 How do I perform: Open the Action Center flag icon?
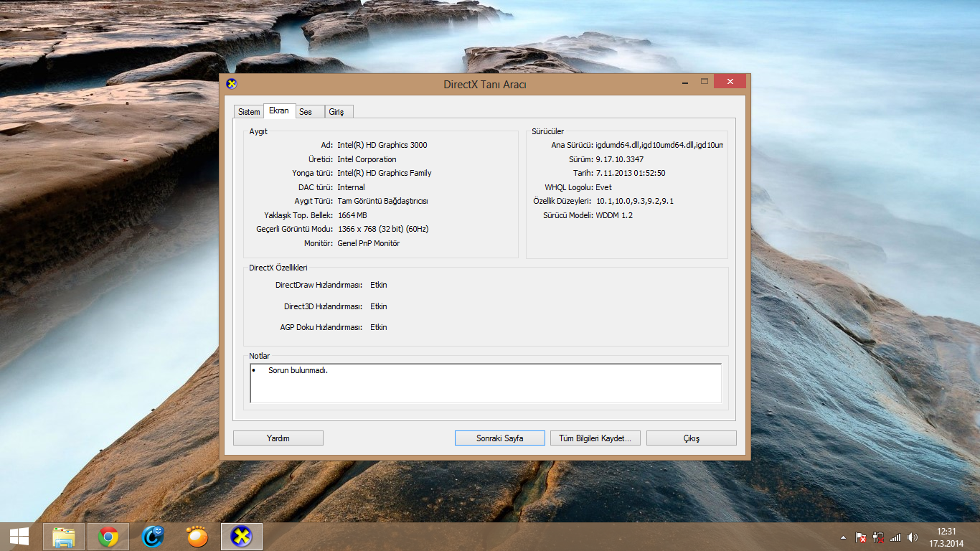click(861, 537)
